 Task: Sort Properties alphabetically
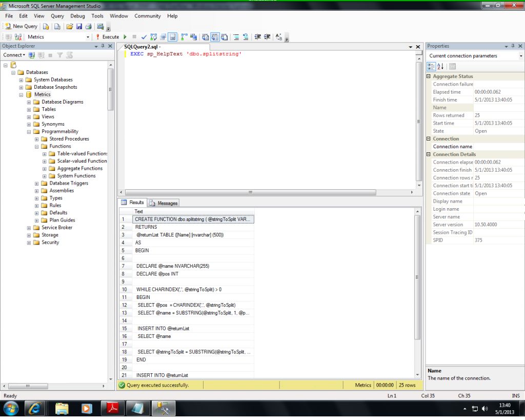point(440,66)
